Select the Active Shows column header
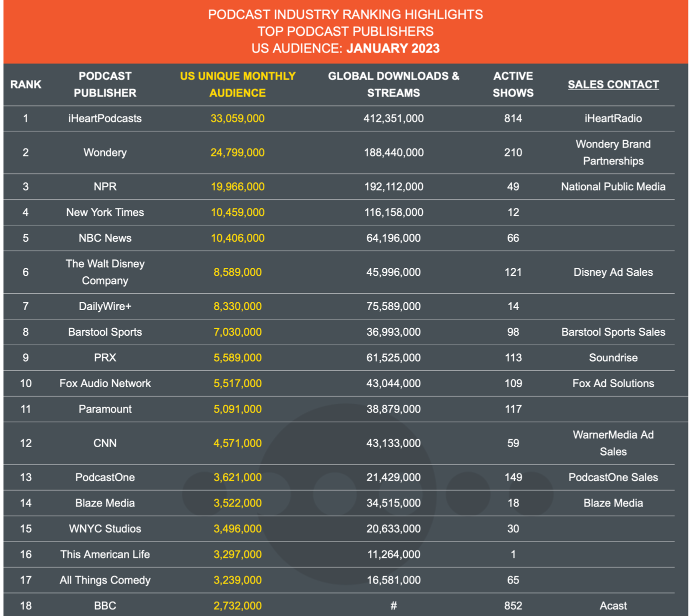Viewport: 693px width, 616px height. (513, 84)
